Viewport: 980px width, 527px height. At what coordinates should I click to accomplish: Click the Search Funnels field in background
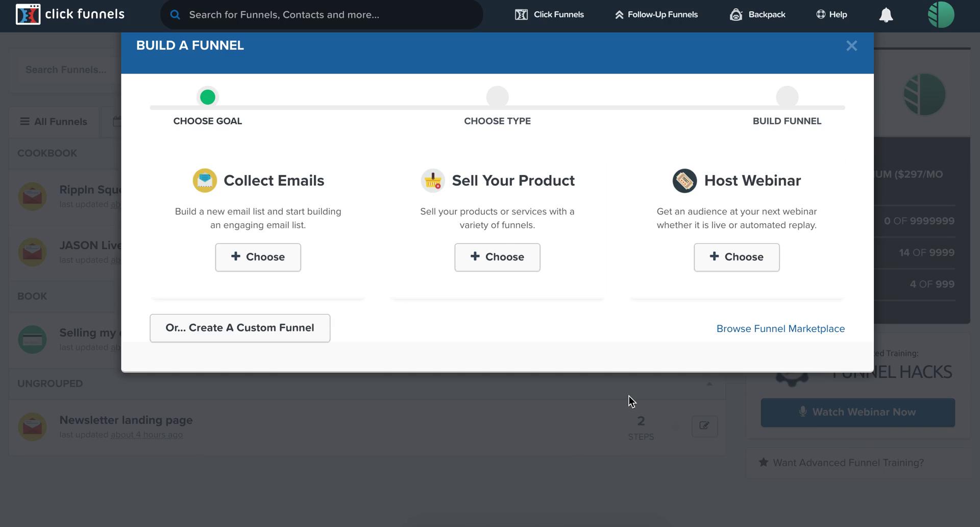[65, 70]
